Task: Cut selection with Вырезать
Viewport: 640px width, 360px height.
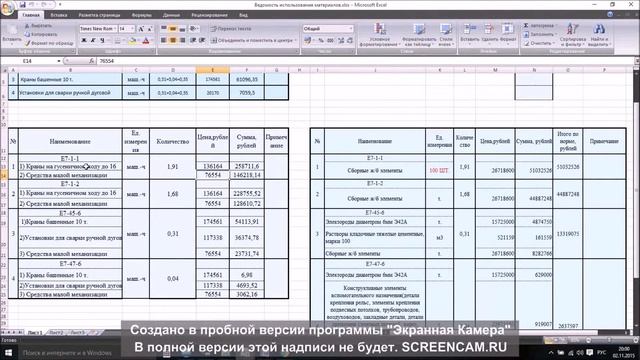Action: tap(38, 26)
